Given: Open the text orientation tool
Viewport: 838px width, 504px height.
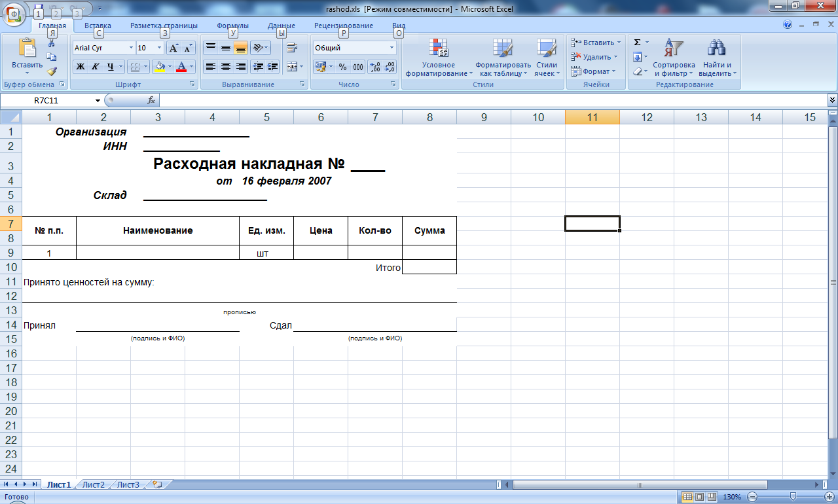Looking at the screenshot, I should coord(258,48).
